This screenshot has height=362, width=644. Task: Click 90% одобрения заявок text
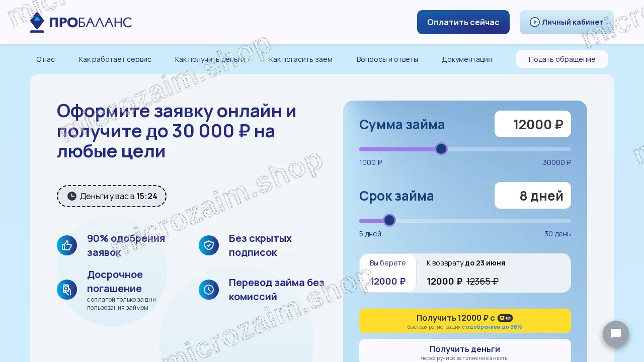[x=126, y=245]
